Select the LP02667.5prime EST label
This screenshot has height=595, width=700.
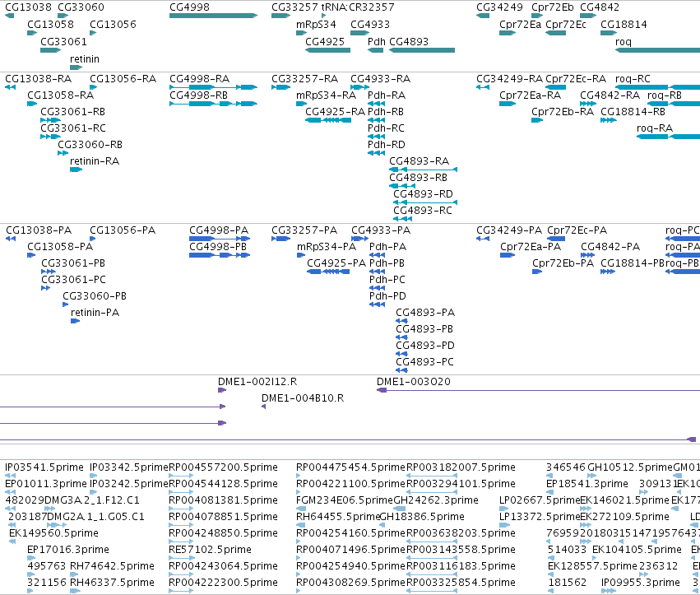540,500
